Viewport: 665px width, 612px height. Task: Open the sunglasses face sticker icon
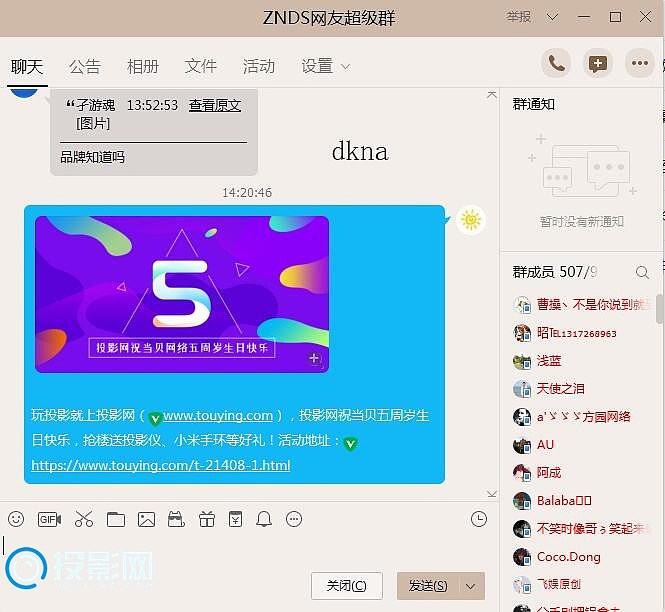coord(176,519)
